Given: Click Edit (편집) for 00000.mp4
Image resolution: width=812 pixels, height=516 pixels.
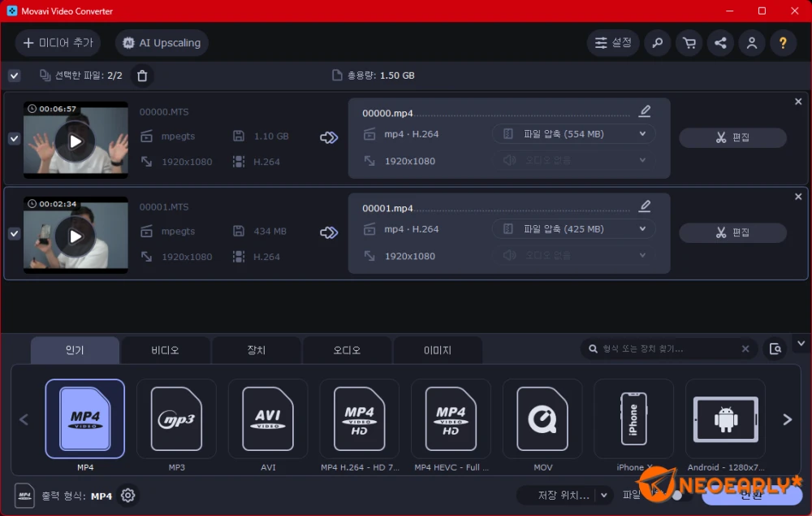Looking at the screenshot, I should (732, 137).
